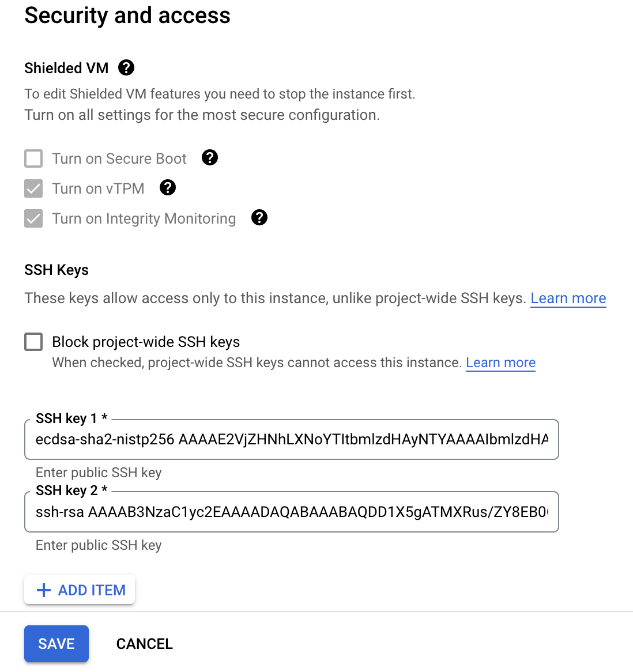Click the Turn on Secure Boot label
633x672 pixels.
[x=119, y=158]
